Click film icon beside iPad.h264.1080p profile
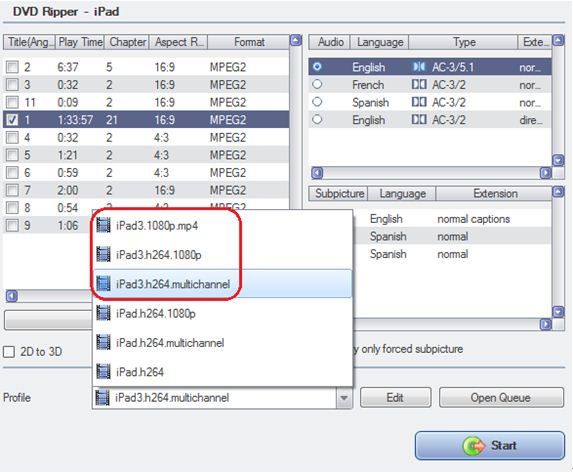The image size is (573, 474). 103,313
